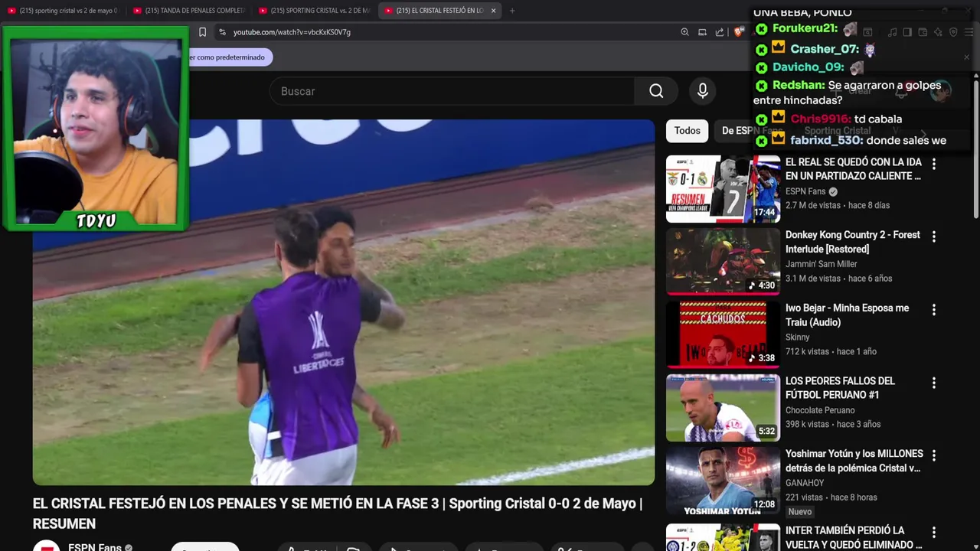Open options menu for Yoshimar Yotún video
Viewport: 980px width, 551px height.
933,456
